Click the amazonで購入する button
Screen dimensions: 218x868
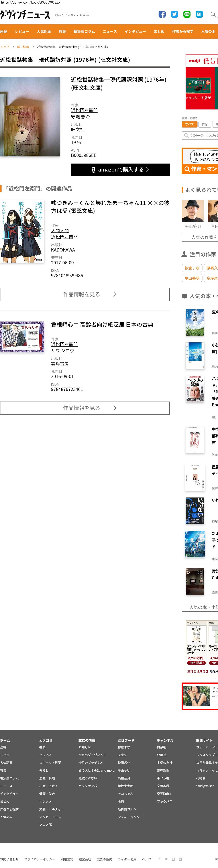(120, 170)
